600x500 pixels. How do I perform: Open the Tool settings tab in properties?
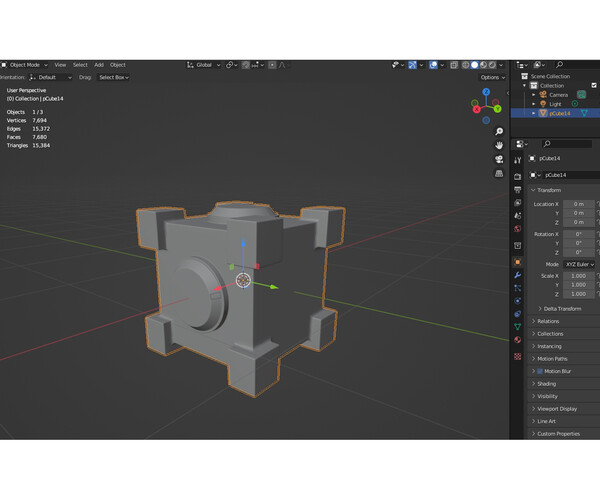517,159
